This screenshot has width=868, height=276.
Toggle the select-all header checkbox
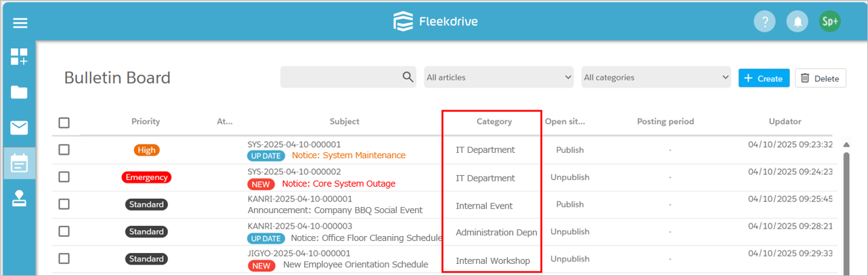[x=64, y=122]
